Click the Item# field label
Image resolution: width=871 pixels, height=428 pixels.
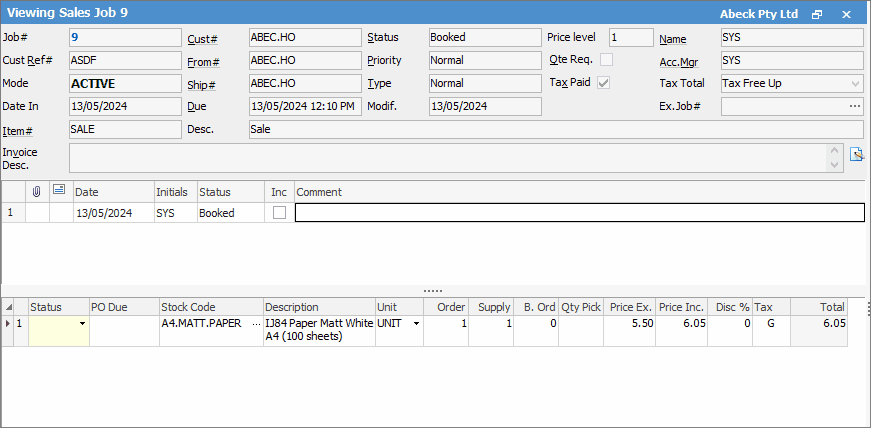[17, 130]
